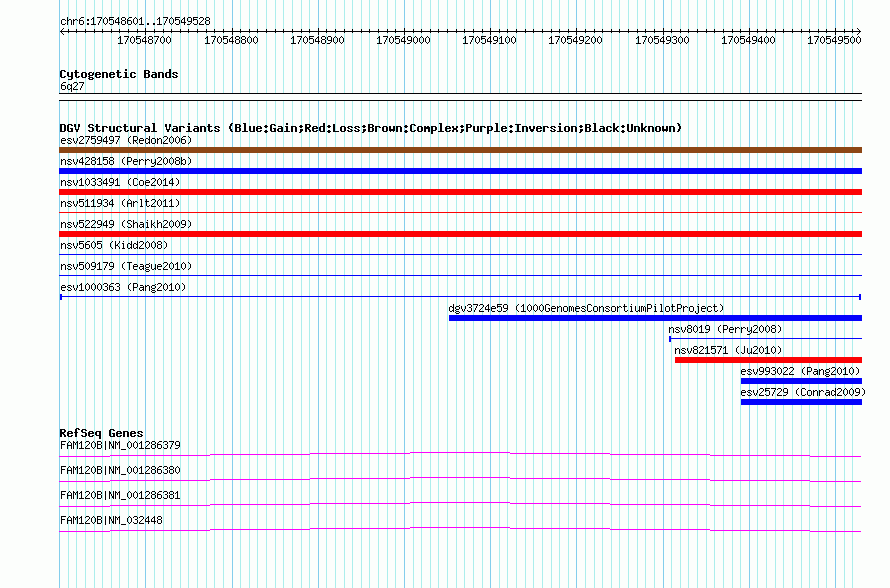Open variant label nsv1033491 (Coe2014)
Viewport: 890px width, 588px height.
pos(120,182)
